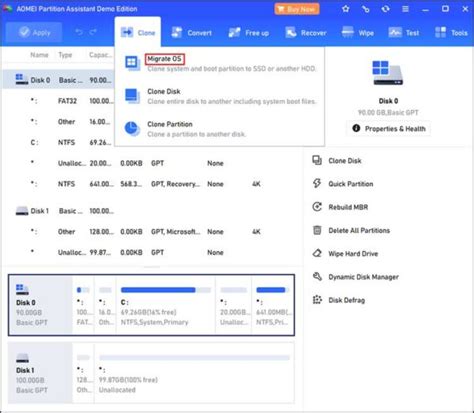Click the Wipe toolbar icon
This screenshot has width=474, height=413.
click(348, 33)
